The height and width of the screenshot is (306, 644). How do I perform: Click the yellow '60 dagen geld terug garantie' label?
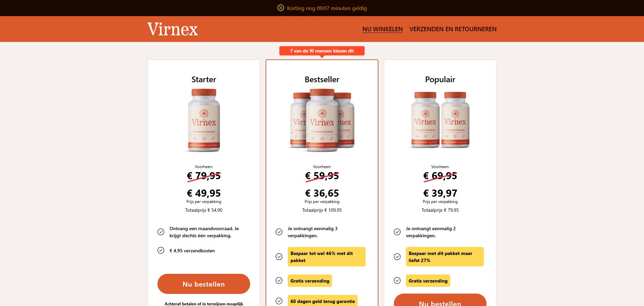(x=322, y=301)
